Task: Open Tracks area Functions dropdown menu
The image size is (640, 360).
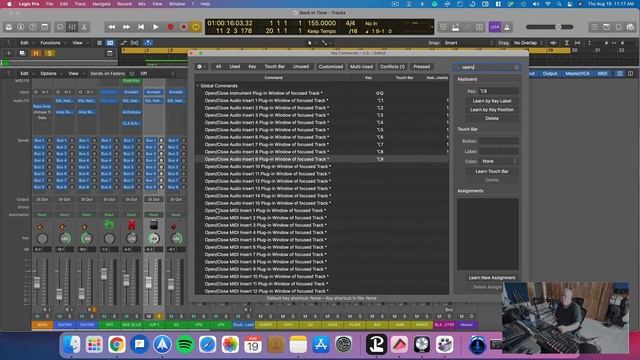Action: point(52,43)
